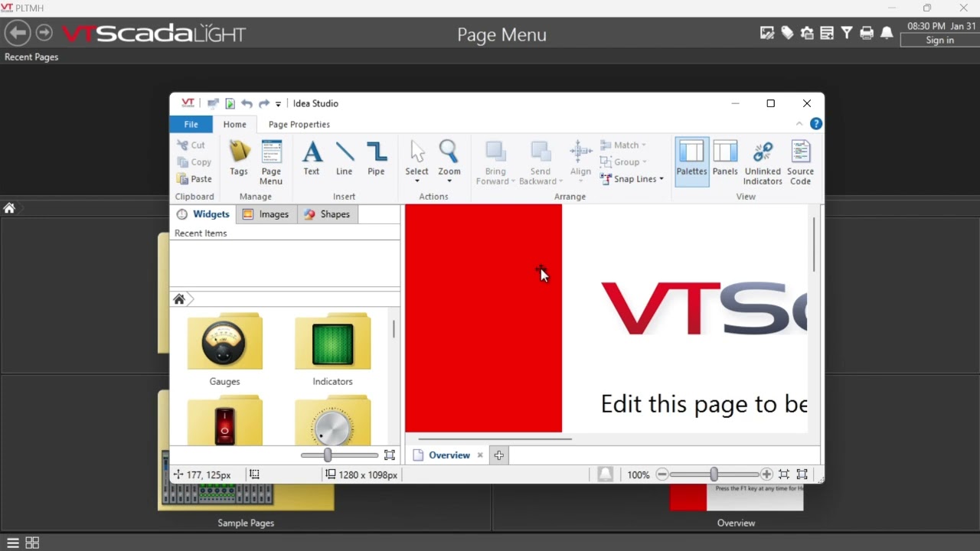The width and height of the screenshot is (980, 551).
Task: Undo last action in Idea Studio
Action: [247, 103]
